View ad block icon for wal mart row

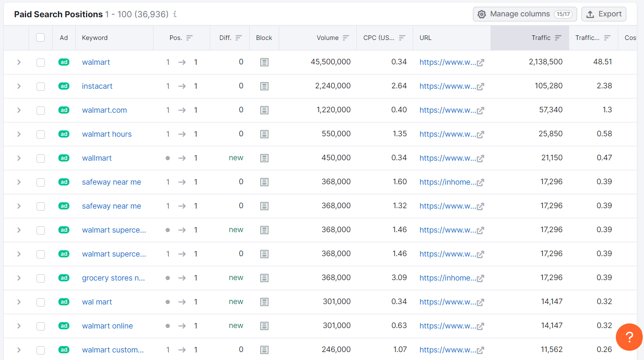(264, 302)
